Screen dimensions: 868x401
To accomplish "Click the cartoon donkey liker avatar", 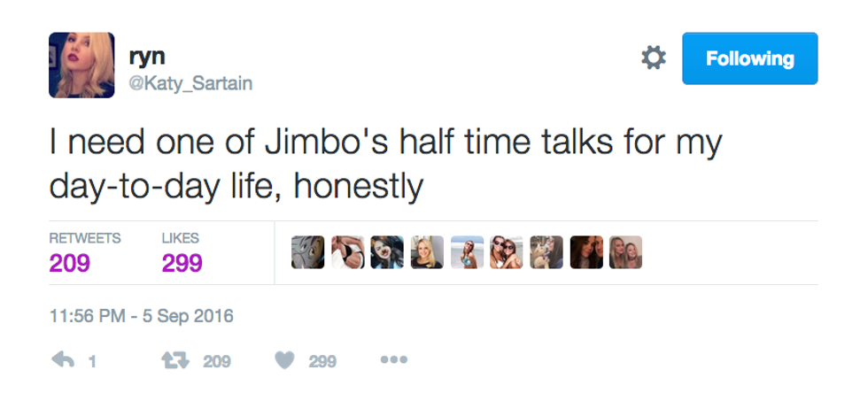I will click(x=307, y=252).
